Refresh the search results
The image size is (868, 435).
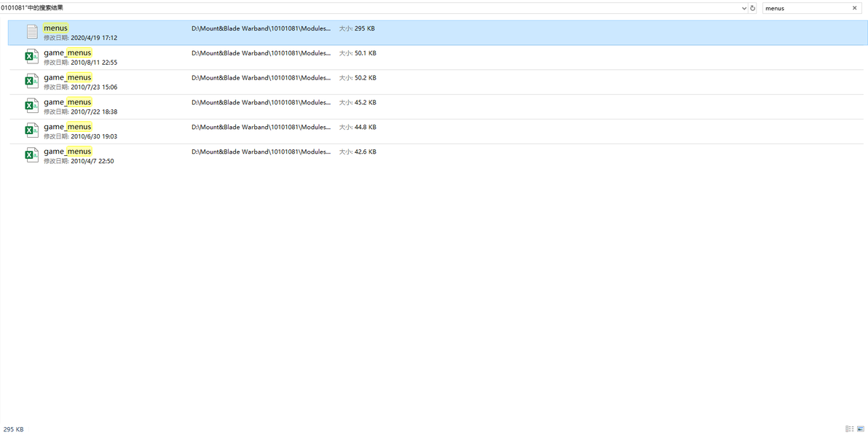click(752, 8)
